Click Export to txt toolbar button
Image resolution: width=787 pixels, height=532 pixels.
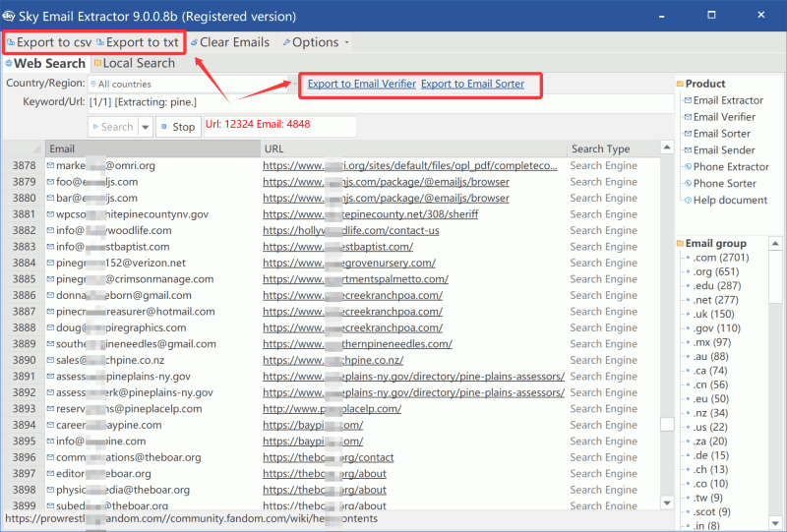(x=138, y=42)
